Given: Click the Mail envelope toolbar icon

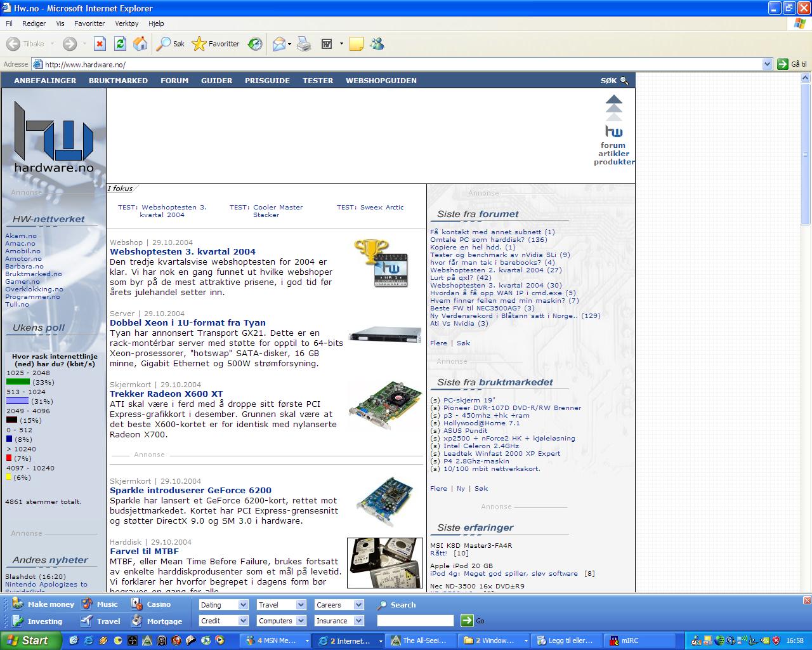Looking at the screenshot, I should point(278,44).
